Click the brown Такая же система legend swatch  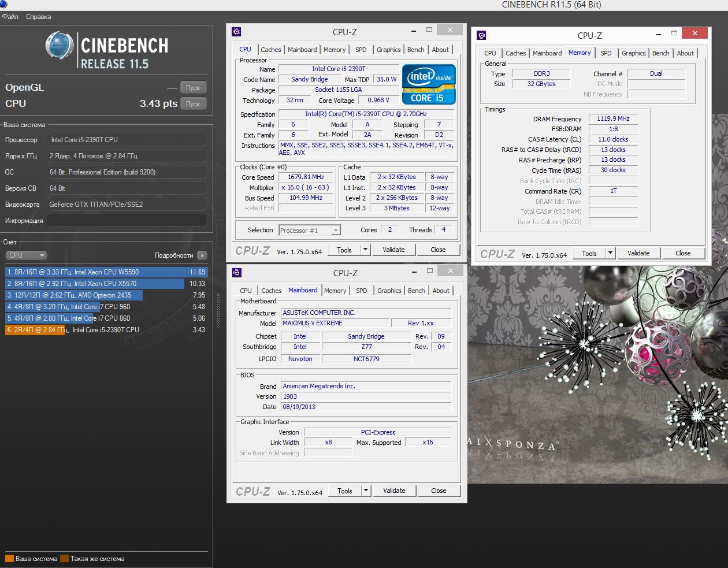coord(65,559)
